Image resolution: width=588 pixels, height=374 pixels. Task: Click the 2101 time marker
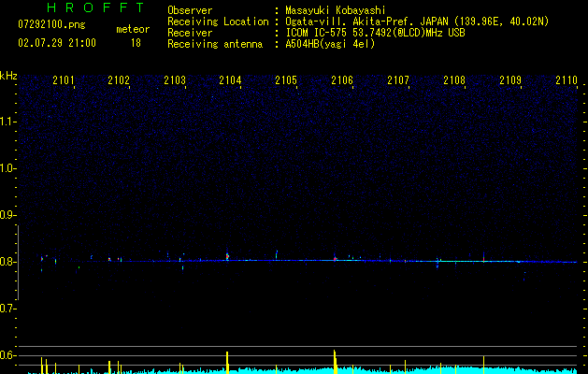[64, 79]
